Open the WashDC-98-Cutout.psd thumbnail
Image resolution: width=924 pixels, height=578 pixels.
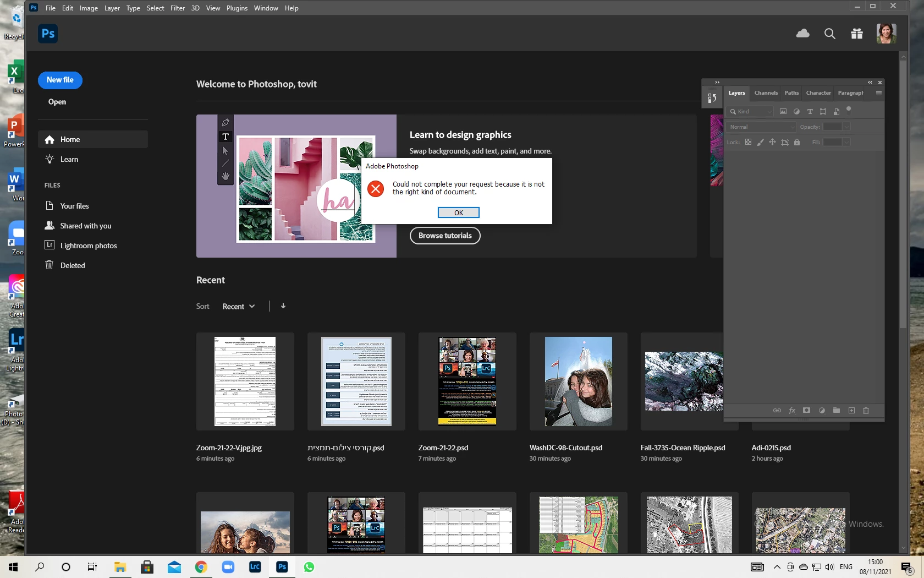point(579,381)
